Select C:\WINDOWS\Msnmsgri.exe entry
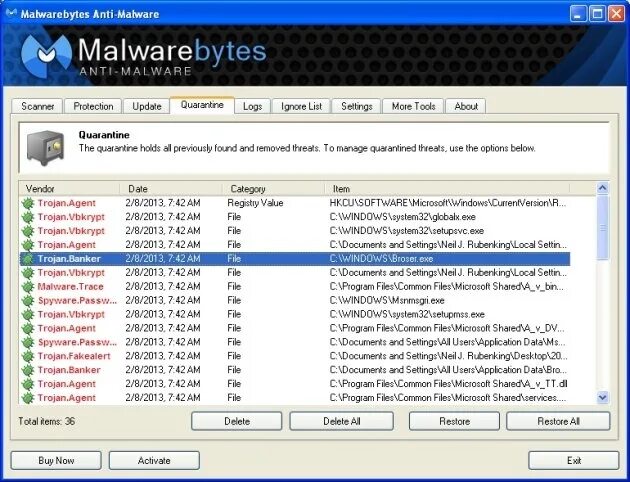Viewport: 630px width, 482px height. pos(387,301)
